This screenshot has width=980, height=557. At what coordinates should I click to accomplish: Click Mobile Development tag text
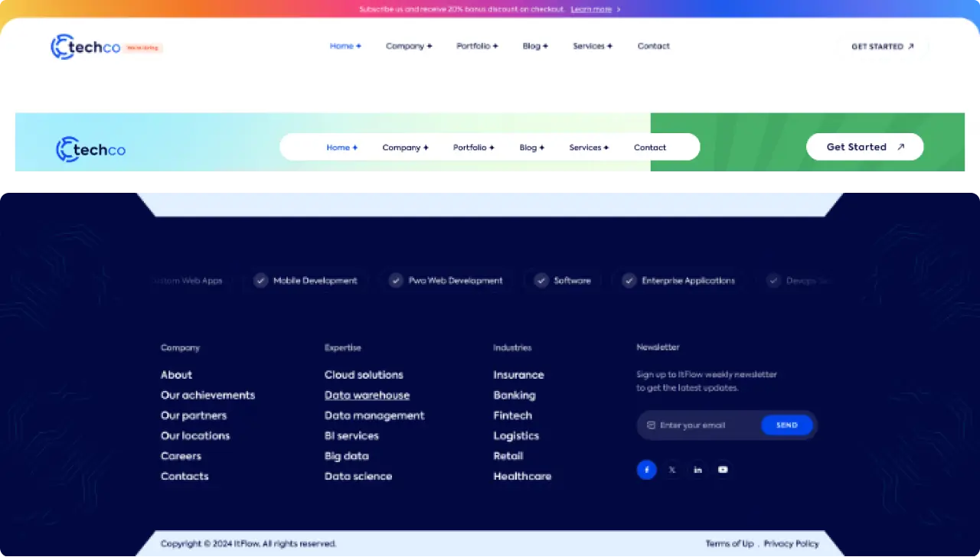click(x=315, y=281)
